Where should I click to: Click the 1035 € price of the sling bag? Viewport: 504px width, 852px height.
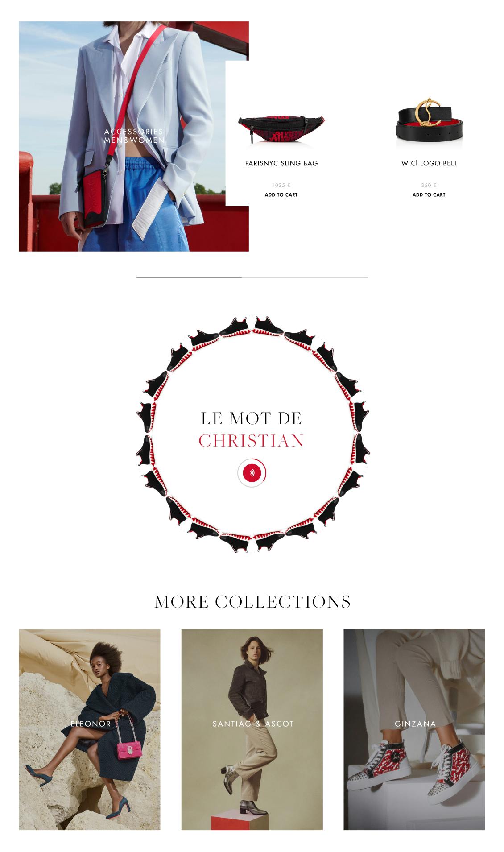[x=281, y=185]
